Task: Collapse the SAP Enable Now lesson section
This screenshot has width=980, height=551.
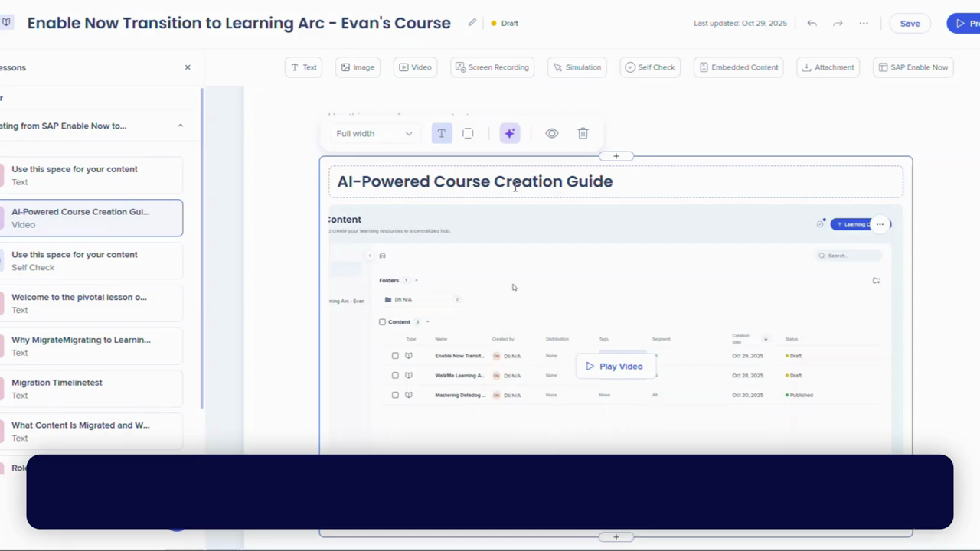Action: click(x=181, y=126)
